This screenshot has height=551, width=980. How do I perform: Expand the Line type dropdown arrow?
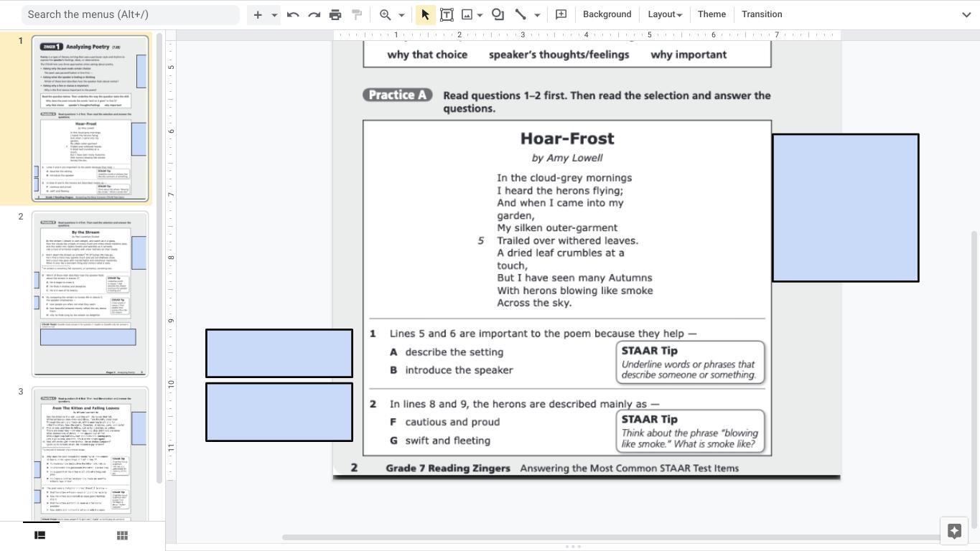coord(537,14)
